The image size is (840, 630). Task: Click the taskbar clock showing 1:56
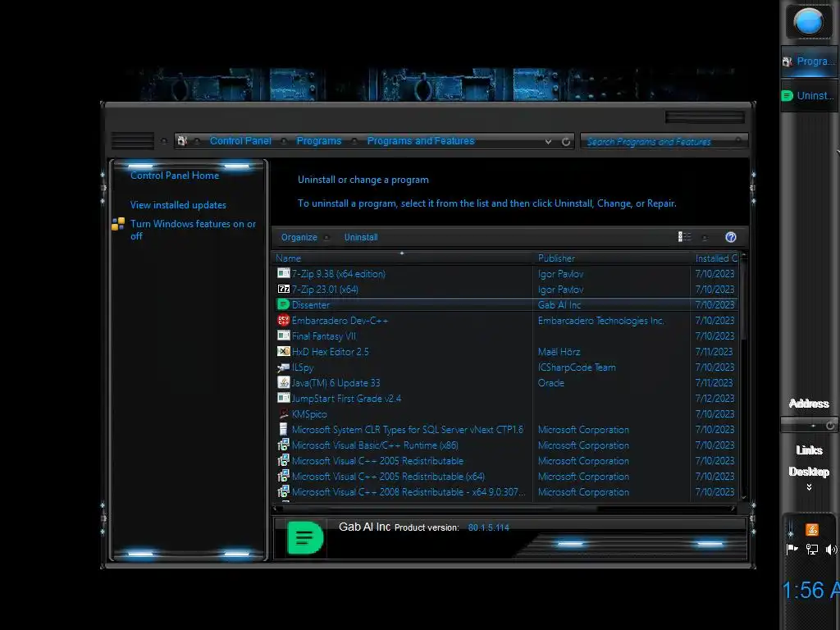(x=810, y=591)
